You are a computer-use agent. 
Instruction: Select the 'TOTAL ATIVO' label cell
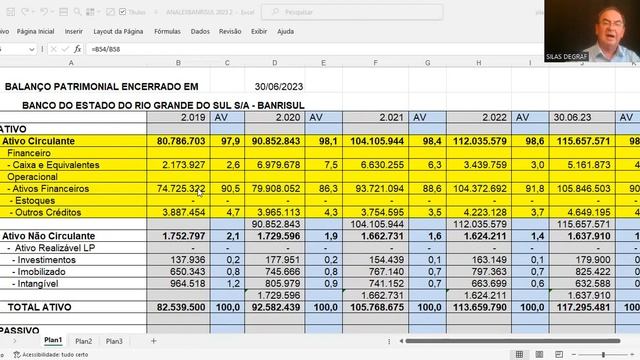click(x=73, y=307)
